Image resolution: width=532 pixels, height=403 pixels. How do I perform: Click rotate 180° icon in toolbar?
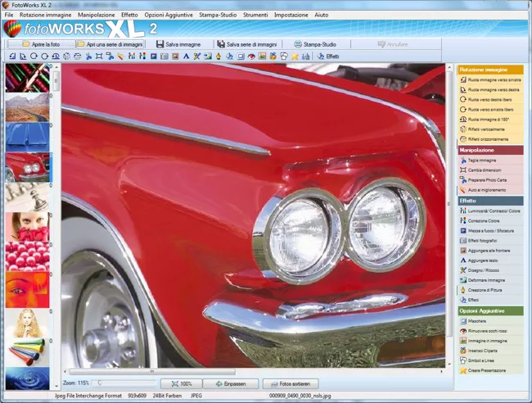[x=56, y=57]
